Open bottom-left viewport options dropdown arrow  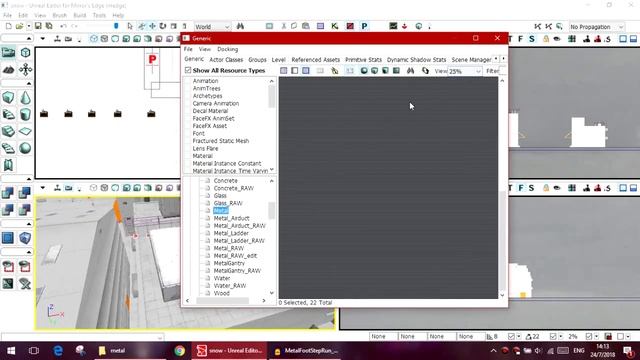coord(42,188)
